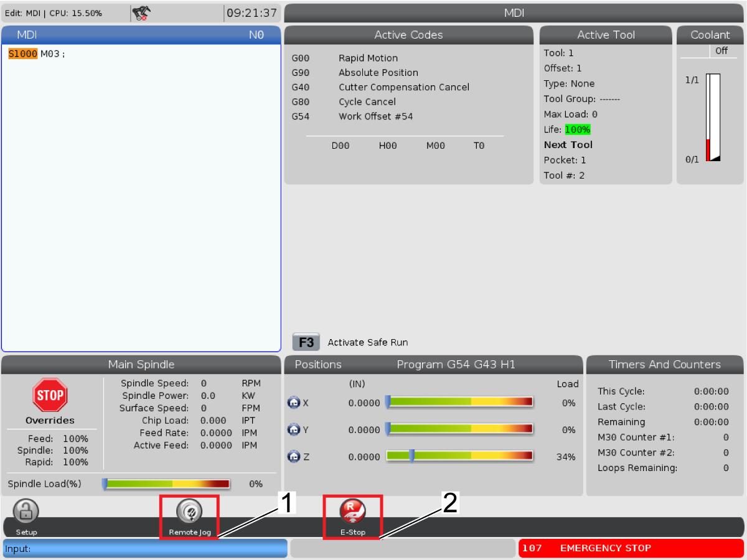Click the coolant level gauge
The height and width of the screenshot is (560, 747).
(713, 118)
